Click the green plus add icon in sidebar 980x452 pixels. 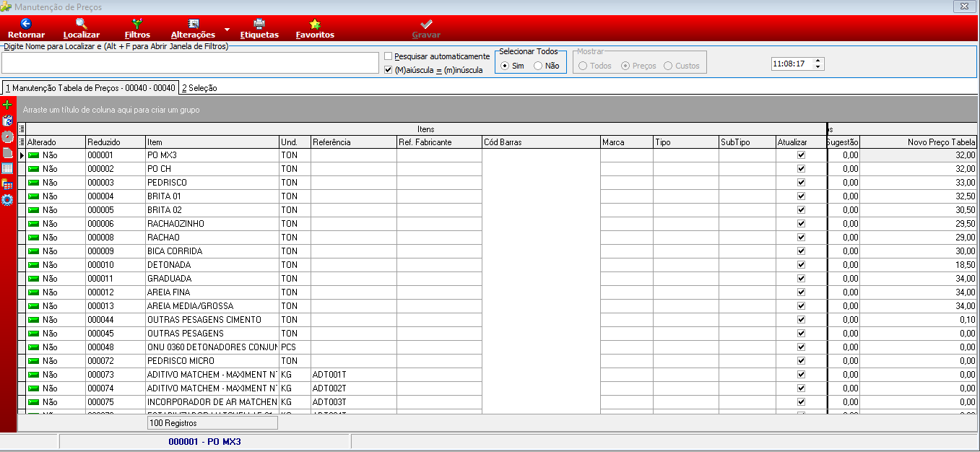click(7, 105)
